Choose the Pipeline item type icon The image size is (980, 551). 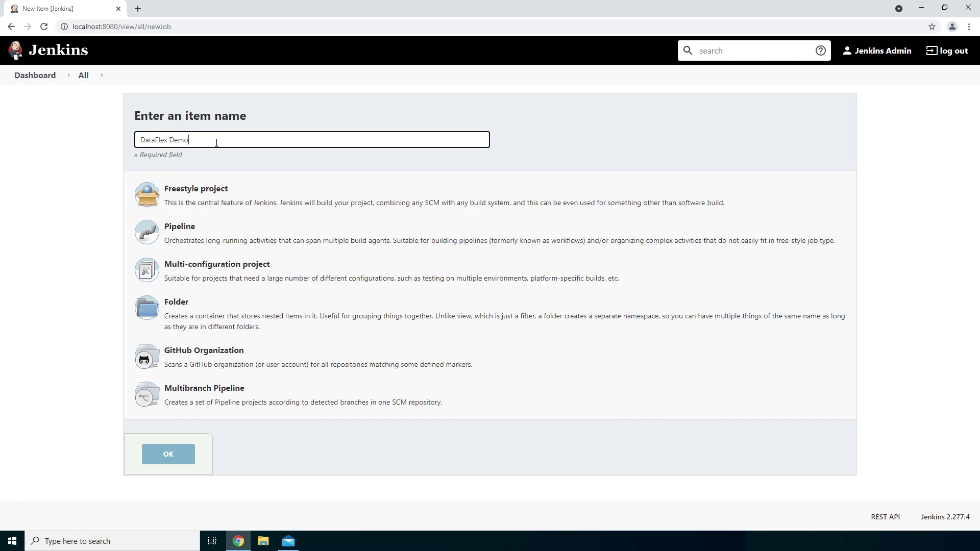pyautogui.click(x=147, y=233)
